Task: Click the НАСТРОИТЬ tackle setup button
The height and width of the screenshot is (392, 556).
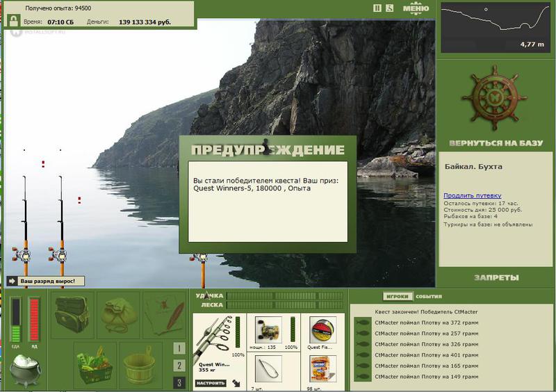Action: 211,383
